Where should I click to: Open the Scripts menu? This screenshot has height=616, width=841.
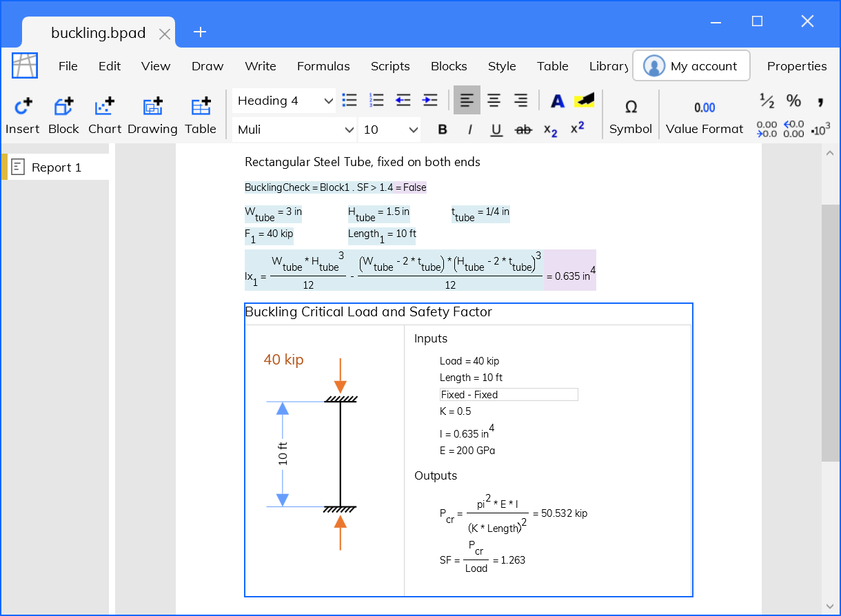390,66
